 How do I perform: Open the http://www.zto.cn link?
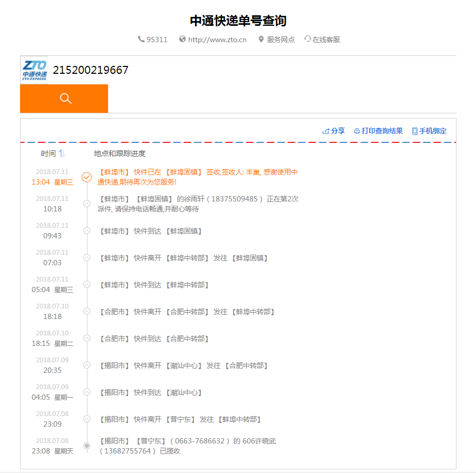point(217,40)
